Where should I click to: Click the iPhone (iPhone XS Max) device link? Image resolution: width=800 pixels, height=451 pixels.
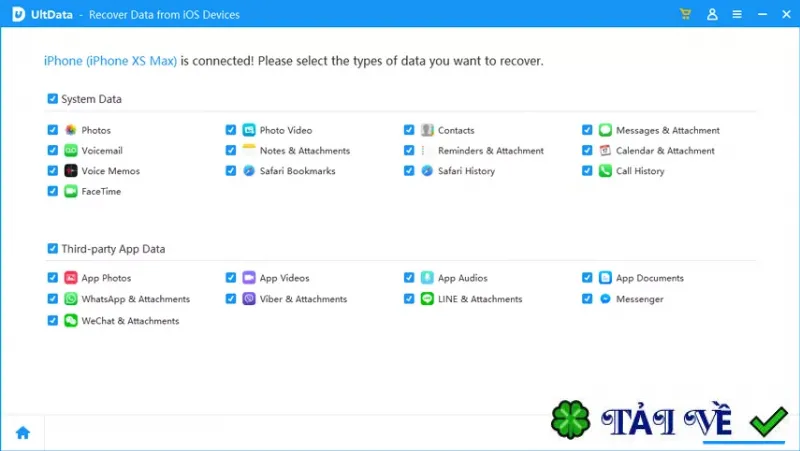(x=110, y=61)
